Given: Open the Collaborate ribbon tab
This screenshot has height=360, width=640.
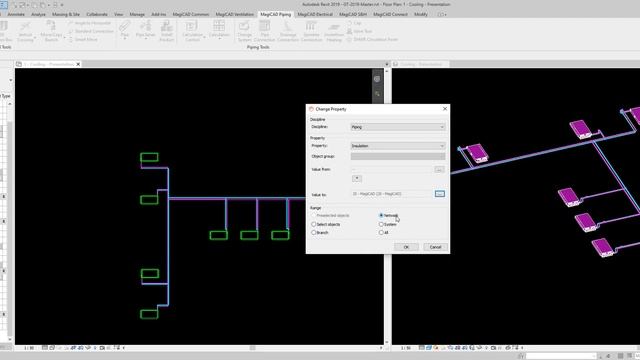Looking at the screenshot, I should [x=97, y=14].
